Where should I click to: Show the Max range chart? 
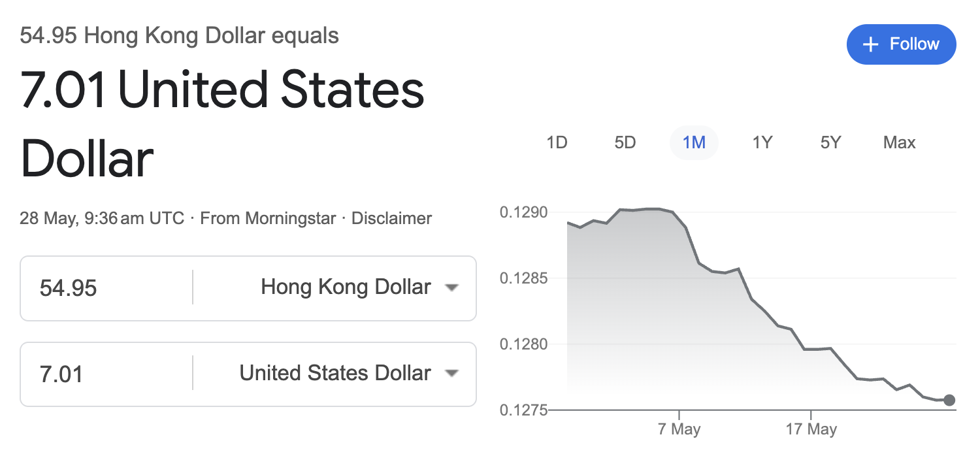[x=900, y=142]
